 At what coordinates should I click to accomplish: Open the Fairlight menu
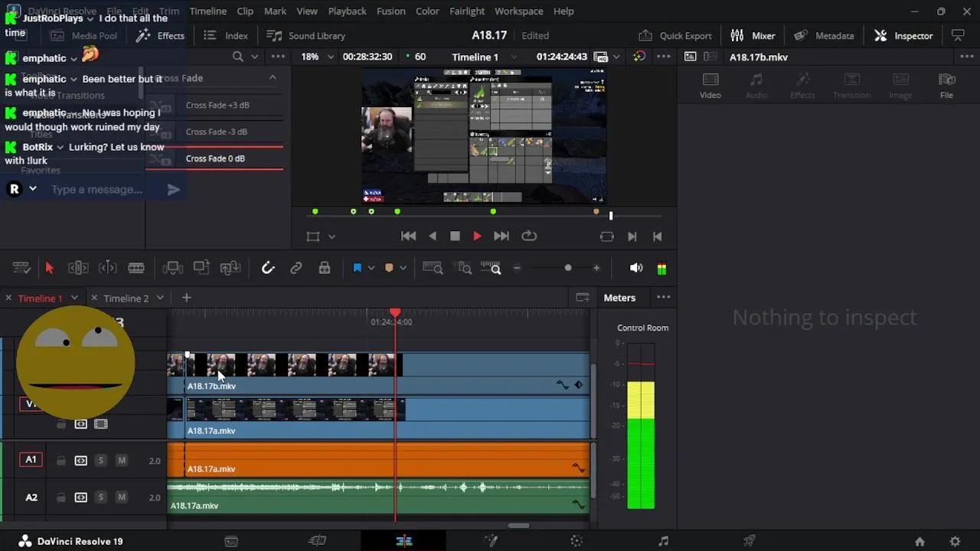(x=467, y=11)
